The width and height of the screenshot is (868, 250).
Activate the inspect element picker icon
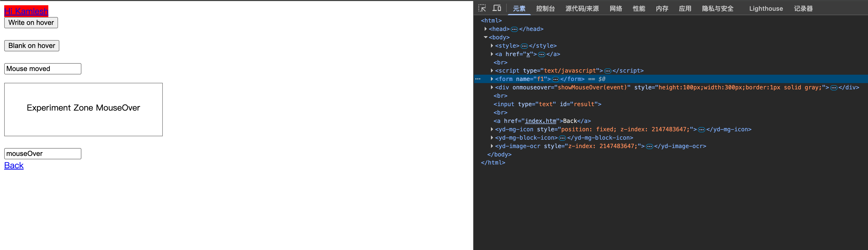(482, 8)
